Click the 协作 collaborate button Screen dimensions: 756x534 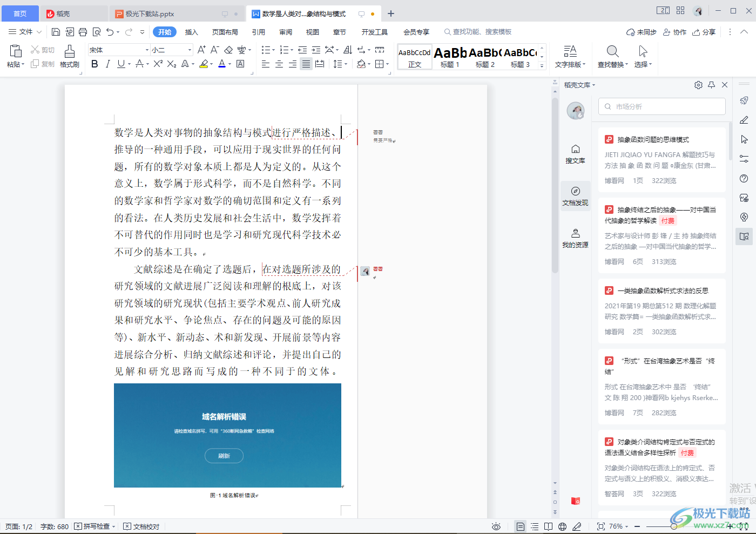pos(675,32)
